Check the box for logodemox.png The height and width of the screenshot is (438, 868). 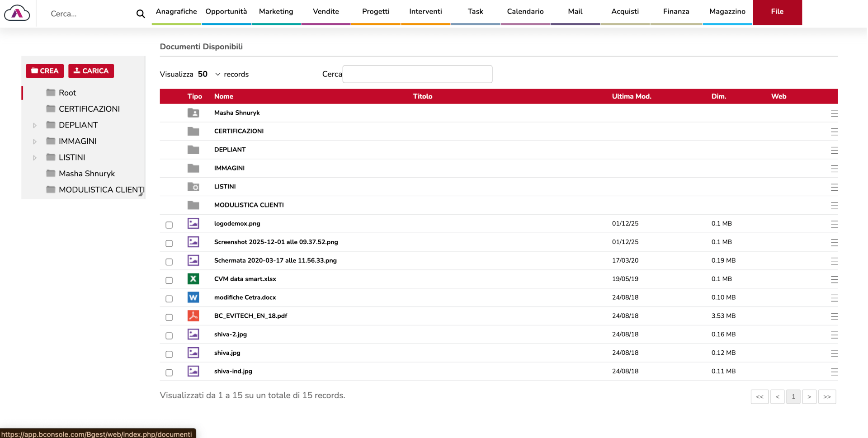169,225
